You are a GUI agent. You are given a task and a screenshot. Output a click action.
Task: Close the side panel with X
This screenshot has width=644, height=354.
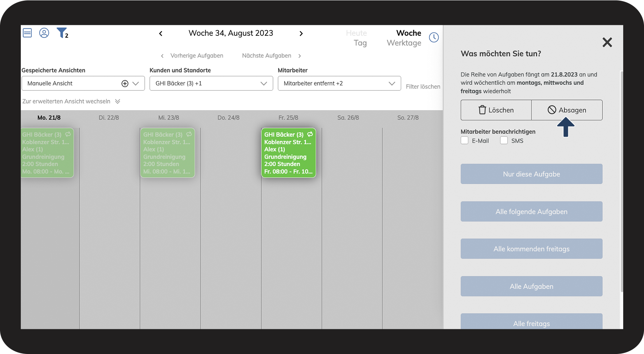(607, 42)
